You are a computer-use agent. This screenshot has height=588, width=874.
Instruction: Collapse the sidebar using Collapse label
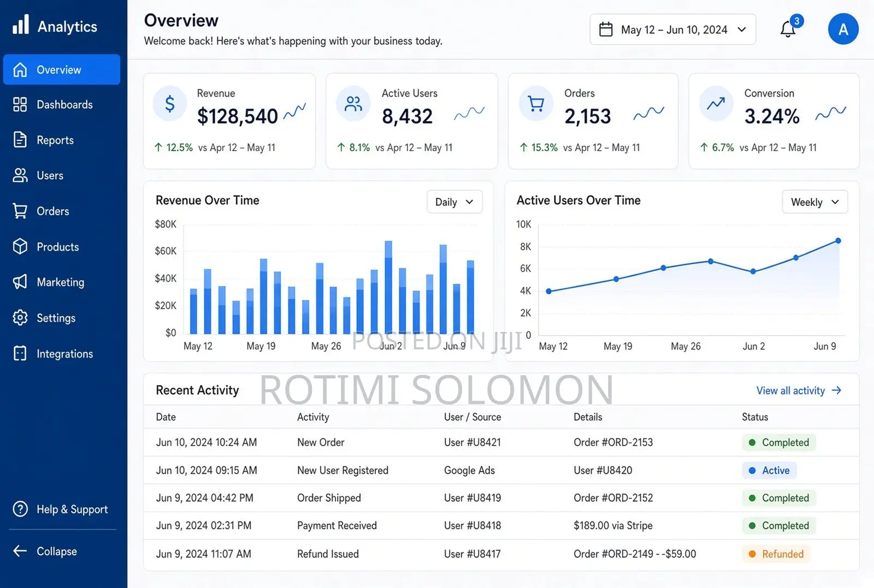tap(57, 551)
